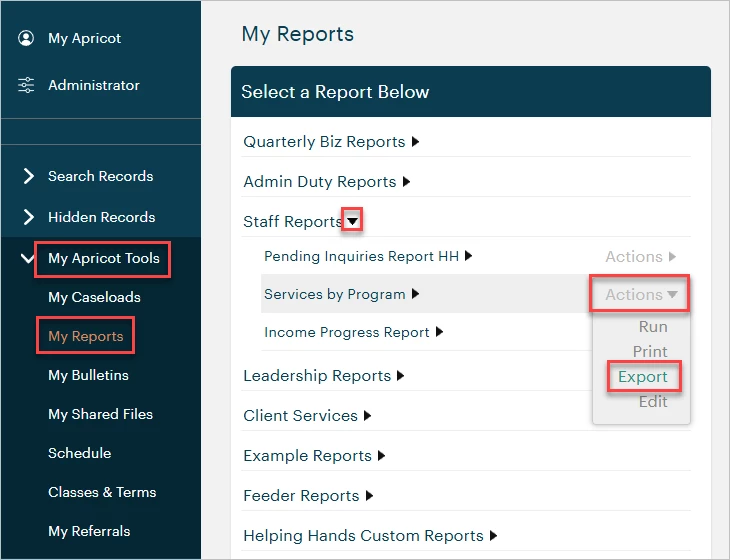Click Pending Inquiries Report HH name
This screenshot has height=560, width=730.
pyautogui.click(x=361, y=256)
